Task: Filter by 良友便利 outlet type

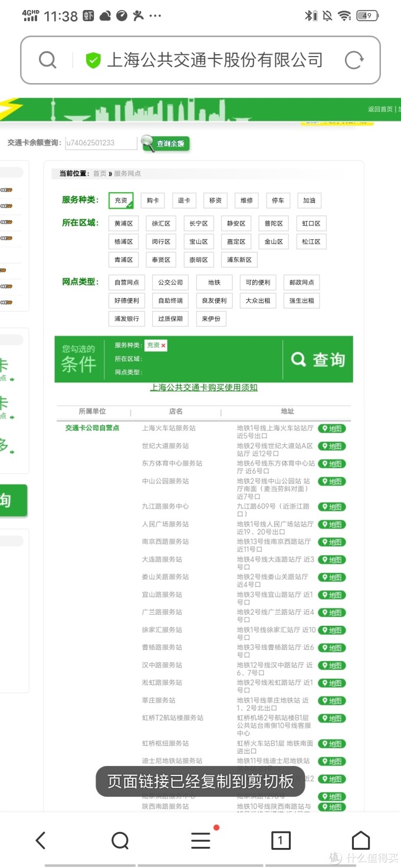Action: click(214, 301)
